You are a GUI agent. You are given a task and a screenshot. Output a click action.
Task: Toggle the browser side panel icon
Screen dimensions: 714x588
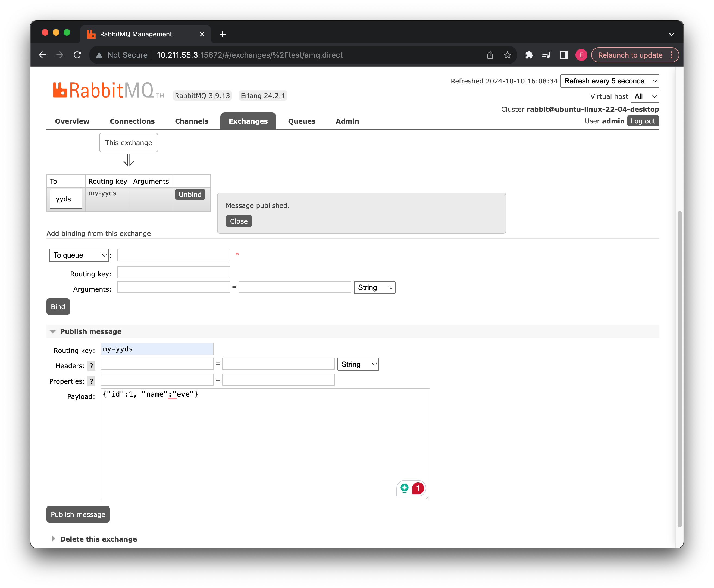tap(563, 55)
